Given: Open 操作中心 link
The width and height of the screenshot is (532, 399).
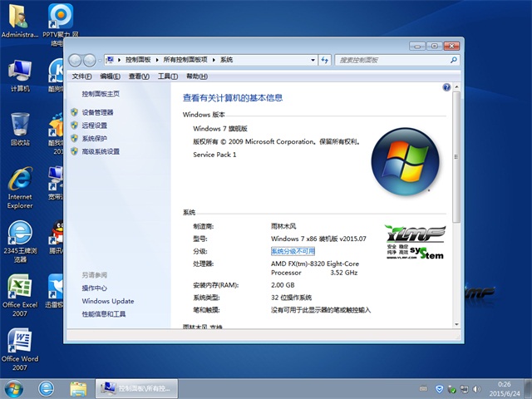Looking at the screenshot, I should click(x=94, y=288).
